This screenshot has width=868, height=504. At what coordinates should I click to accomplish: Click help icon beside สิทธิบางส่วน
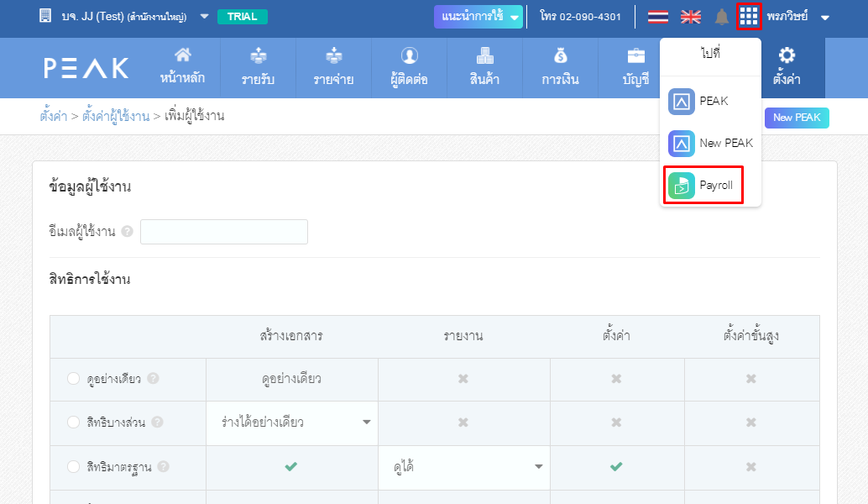pyautogui.click(x=157, y=422)
